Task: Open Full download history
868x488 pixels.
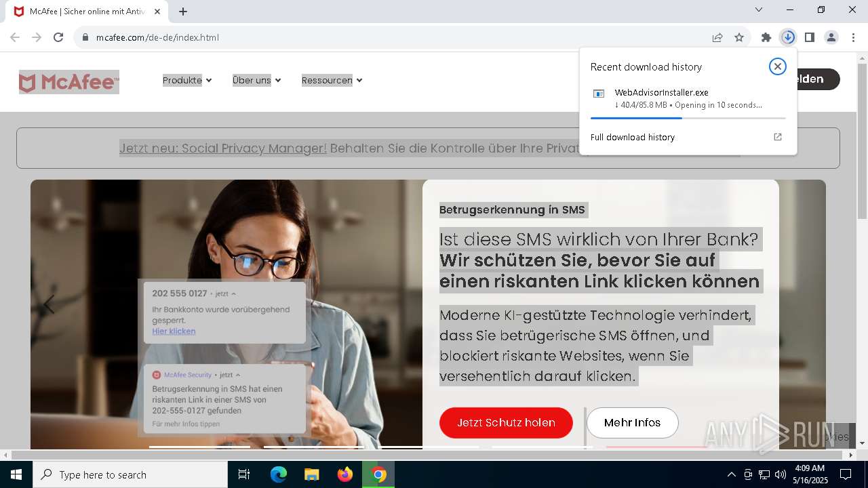Action: [x=632, y=137]
